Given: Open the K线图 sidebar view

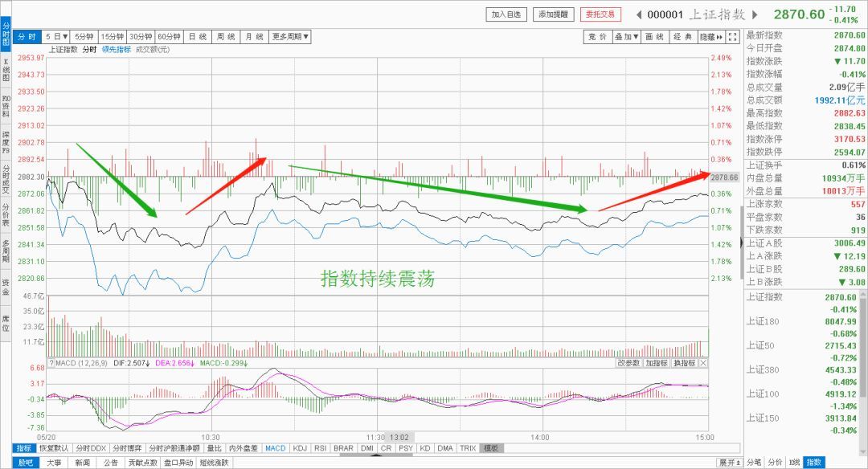Looking at the screenshot, I should pos(6,70).
